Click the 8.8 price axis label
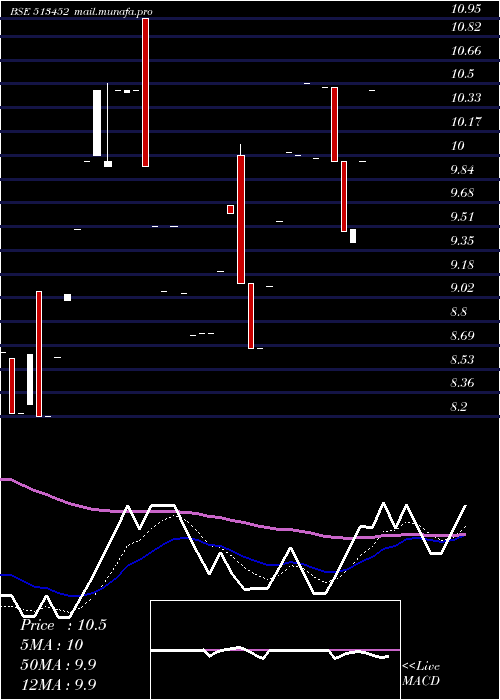 [x=459, y=312]
